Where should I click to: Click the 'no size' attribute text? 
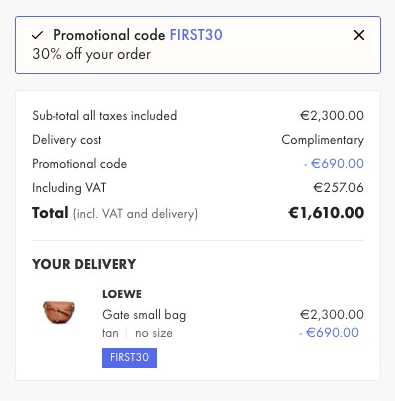154,333
